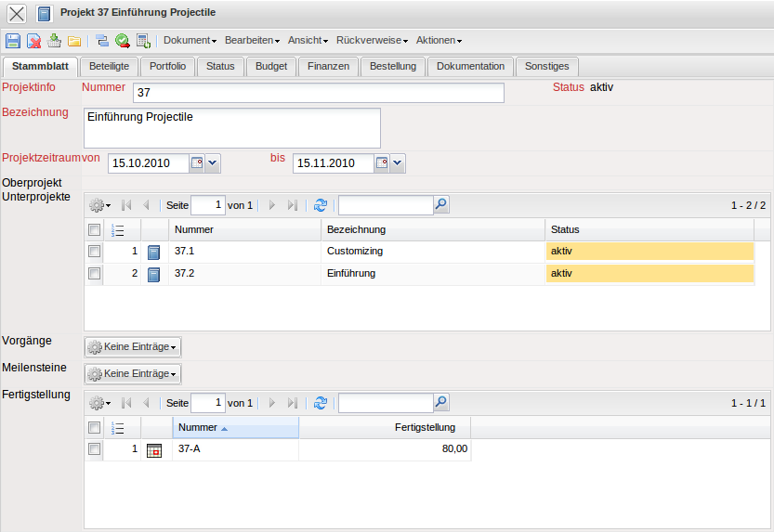Click the delete icon with red X
The image size is (774, 532).
(33, 41)
